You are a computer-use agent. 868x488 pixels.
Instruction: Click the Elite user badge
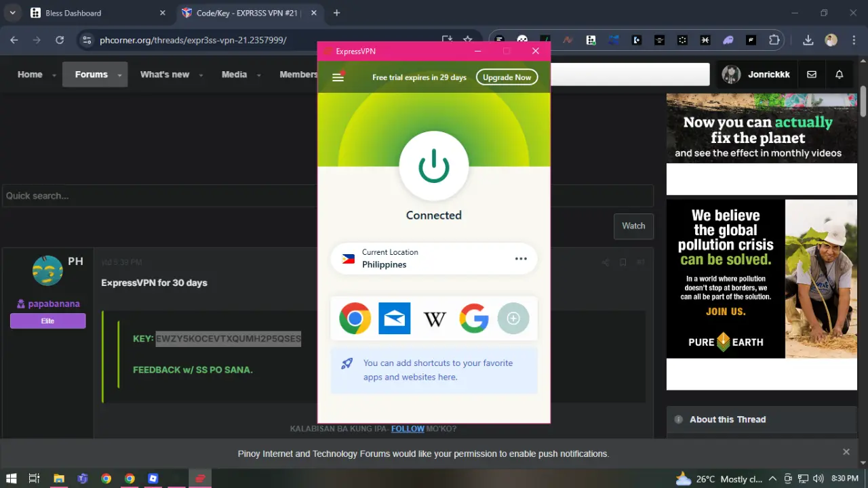click(x=47, y=321)
